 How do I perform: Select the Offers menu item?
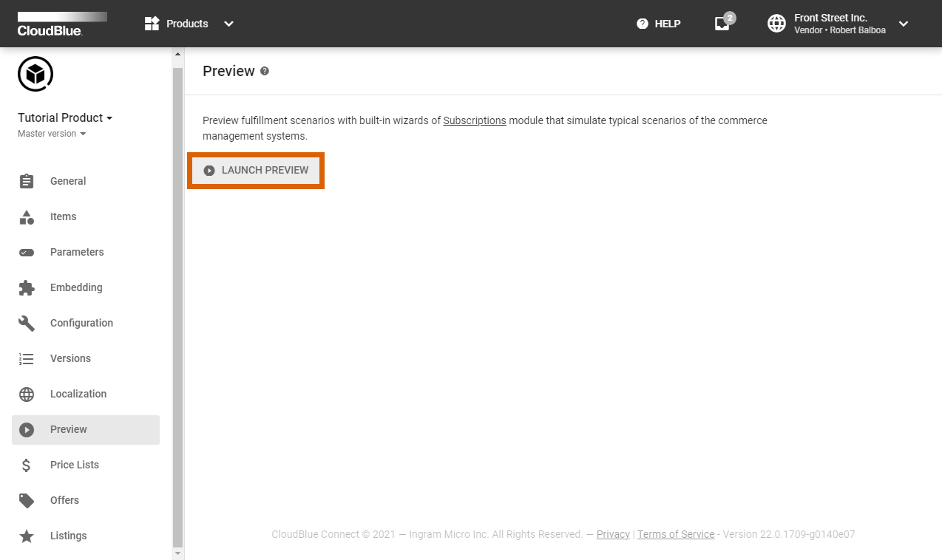[64, 500]
